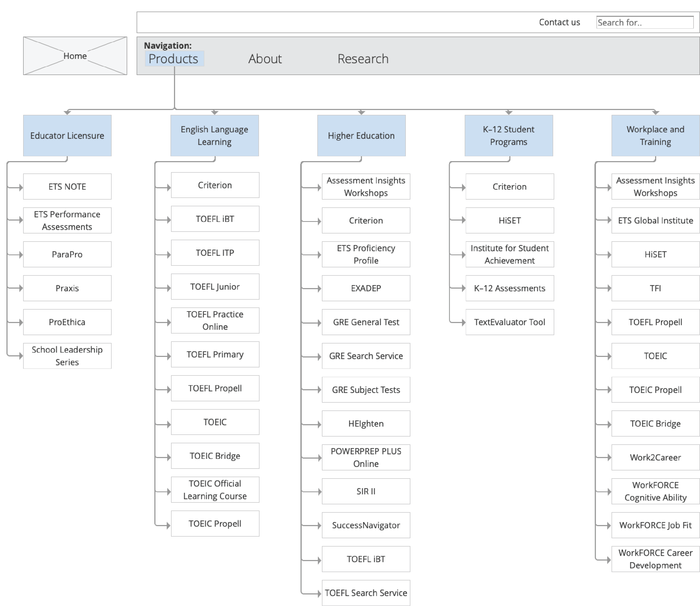Open the Educator Licensure category

[67, 136]
